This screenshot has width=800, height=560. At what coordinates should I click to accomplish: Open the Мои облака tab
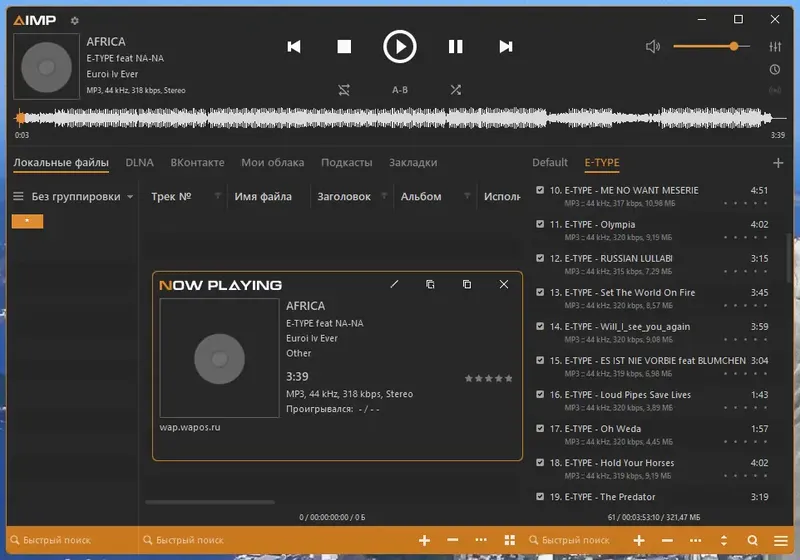tap(272, 163)
